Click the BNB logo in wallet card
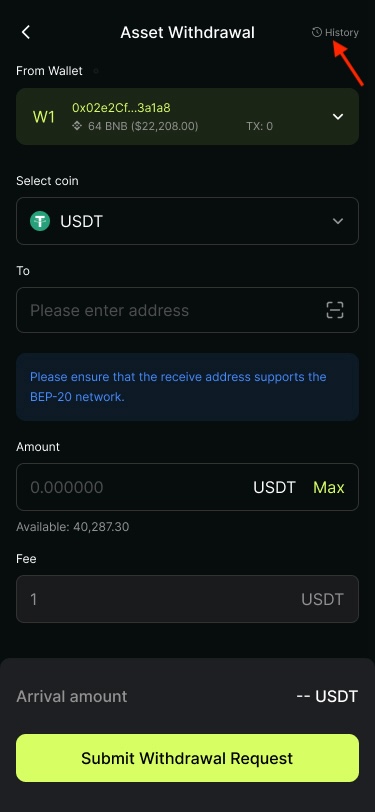The image size is (375, 812). tap(77, 126)
